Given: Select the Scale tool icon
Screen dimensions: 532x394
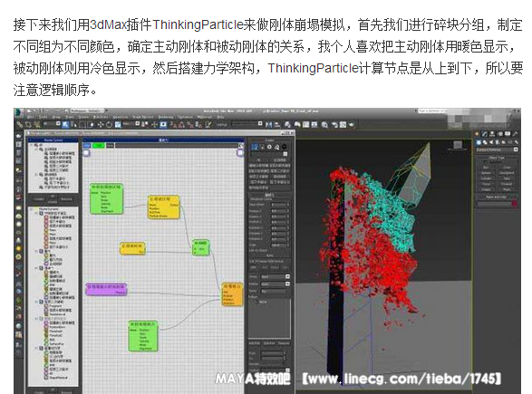Looking at the screenshot, I should (x=118, y=124).
